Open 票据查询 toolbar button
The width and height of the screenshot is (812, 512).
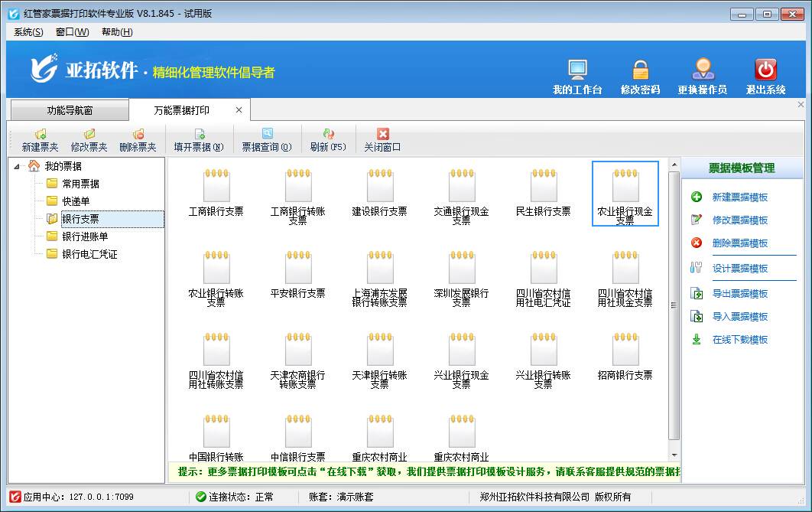pyautogui.click(x=267, y=141)
